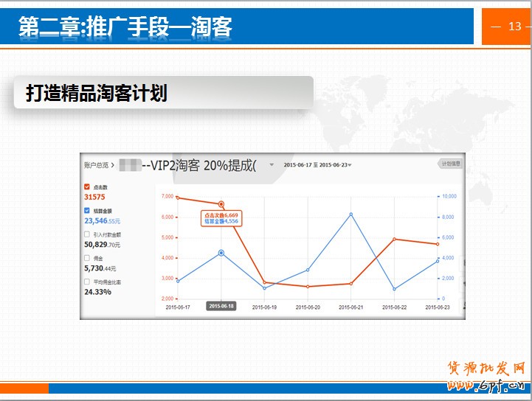Go to 账户总览 breadcrumb link
Screen dimensions: 532x401
tap(96, 165)
